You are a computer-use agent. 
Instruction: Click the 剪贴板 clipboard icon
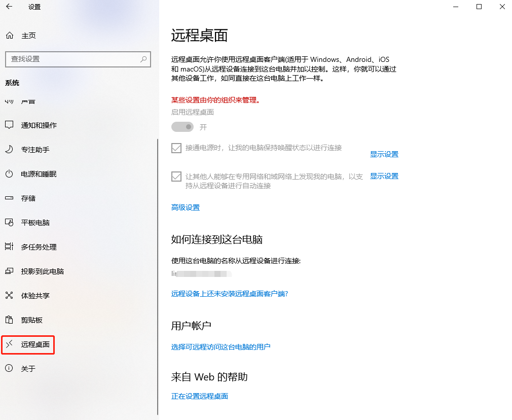point(9,320)
